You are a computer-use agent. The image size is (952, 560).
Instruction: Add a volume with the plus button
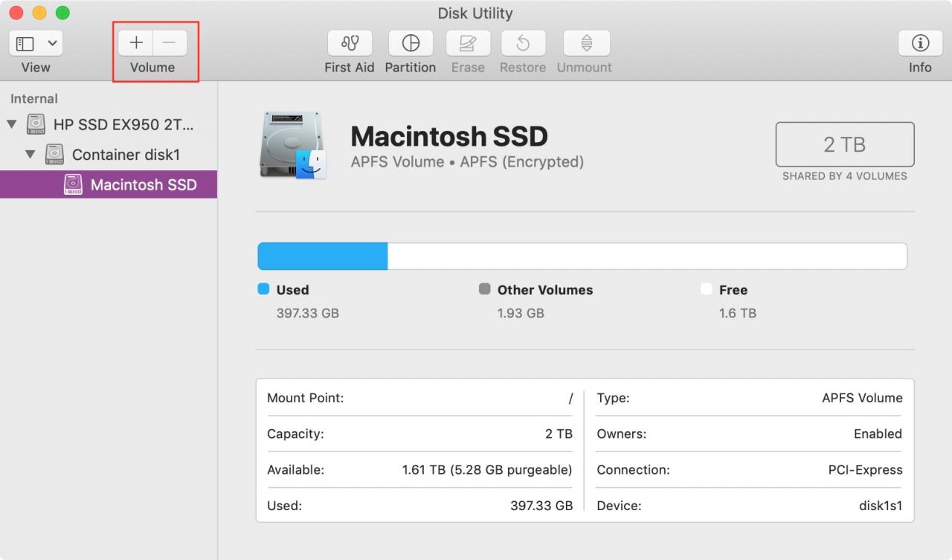click(136, 43)
